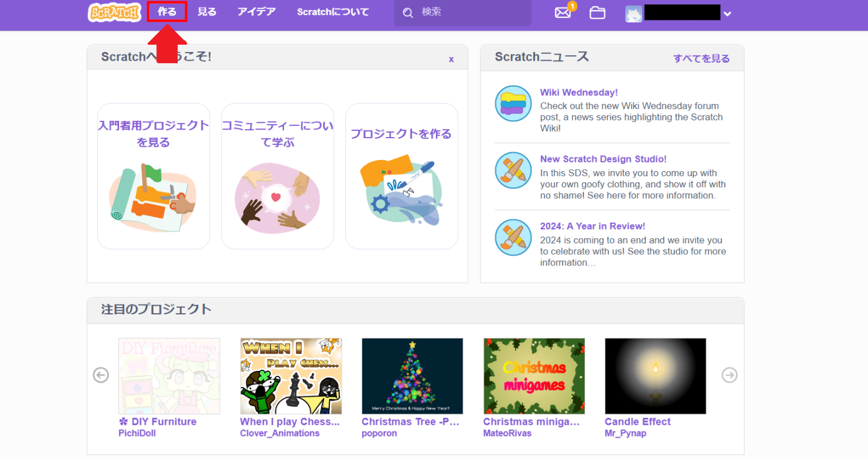The height and width of the screenshot is (457, 868).
Task: Click the Wiki Wednesday news icon
Action: 513,104
